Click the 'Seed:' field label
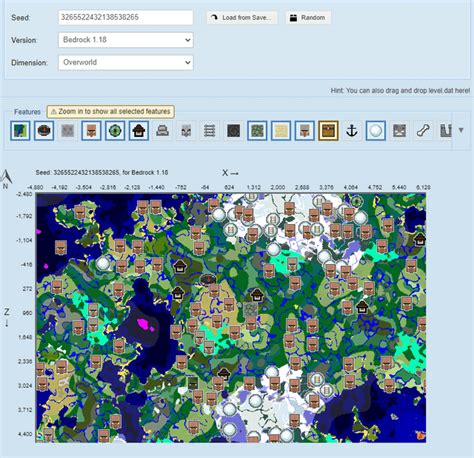Image resolution: width=474 pixels, height=458 pixels. [x=20, y=18]
